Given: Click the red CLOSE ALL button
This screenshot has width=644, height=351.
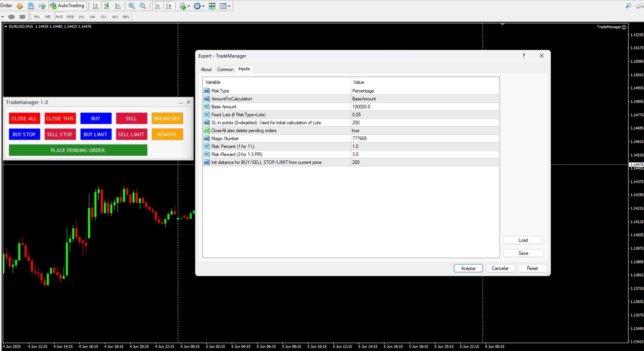Looking at the screenshot, I should [x=24, y=118].
